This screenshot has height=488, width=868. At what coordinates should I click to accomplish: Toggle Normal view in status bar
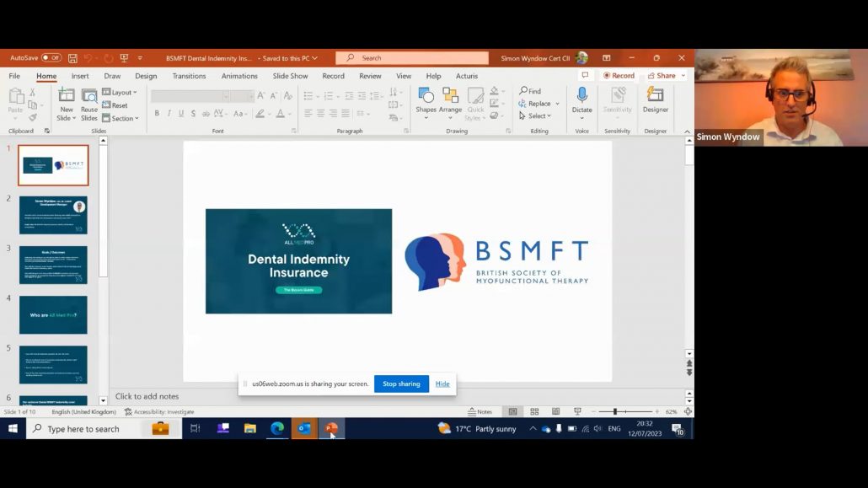pyautogui.click(x=512, y=411)
